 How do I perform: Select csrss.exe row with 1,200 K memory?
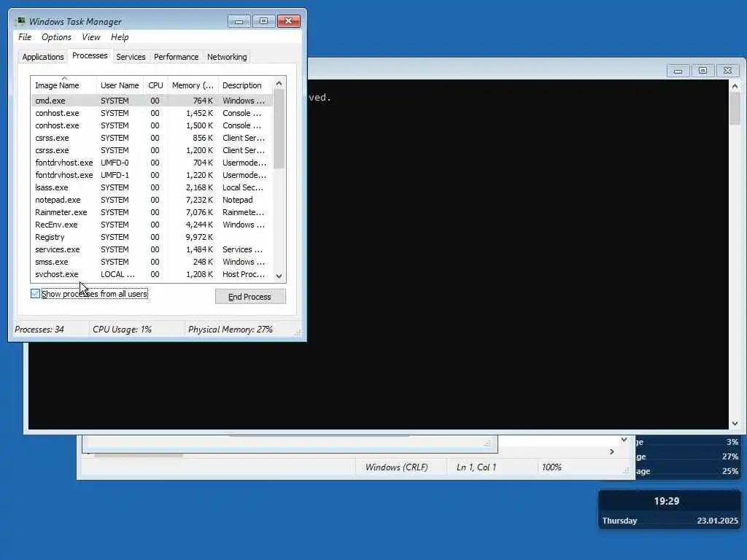[x=152, y=150]
